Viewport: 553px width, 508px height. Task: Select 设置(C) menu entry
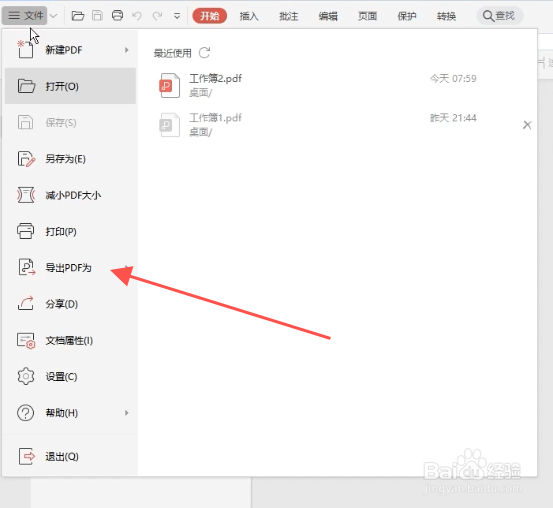[70, 376]
